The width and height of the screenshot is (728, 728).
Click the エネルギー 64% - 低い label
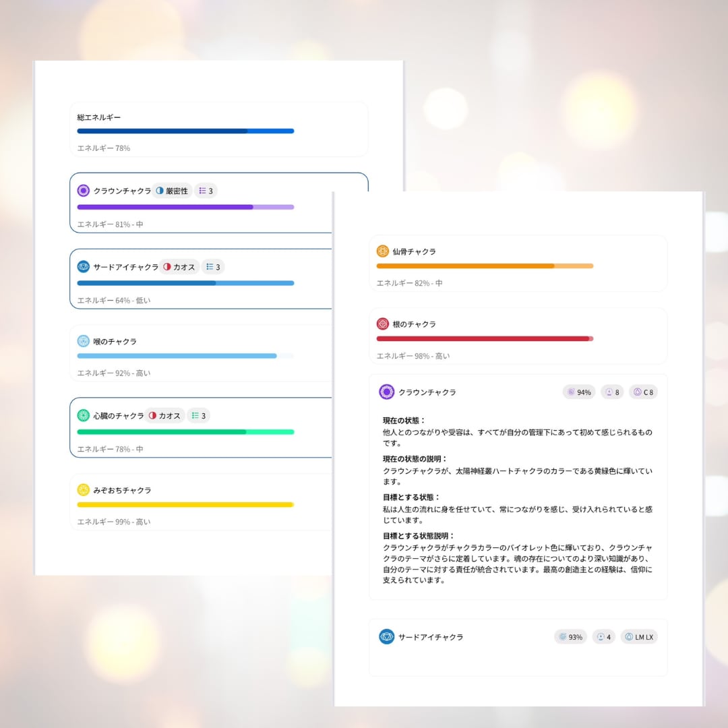click(x=114, y=301)
